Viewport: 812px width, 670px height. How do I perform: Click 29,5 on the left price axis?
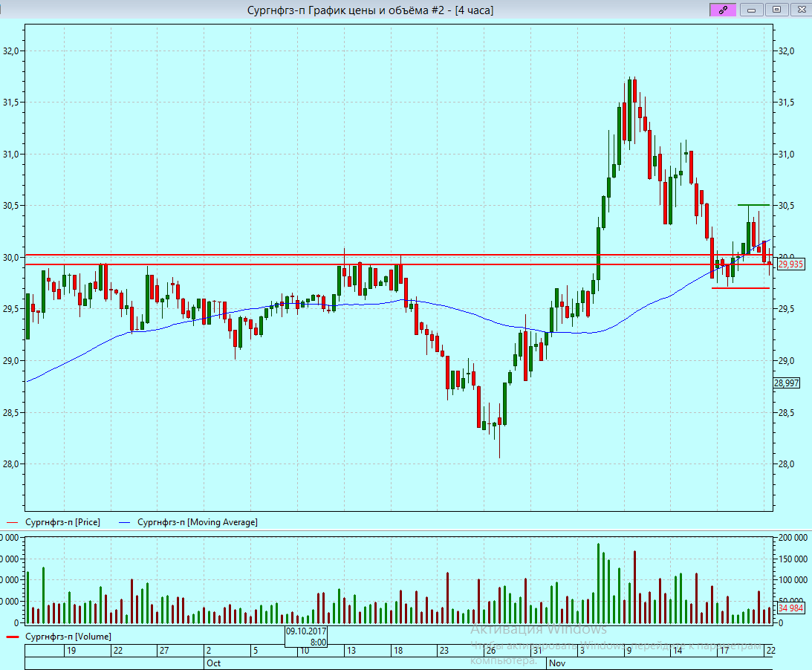[x=11, y=309]
